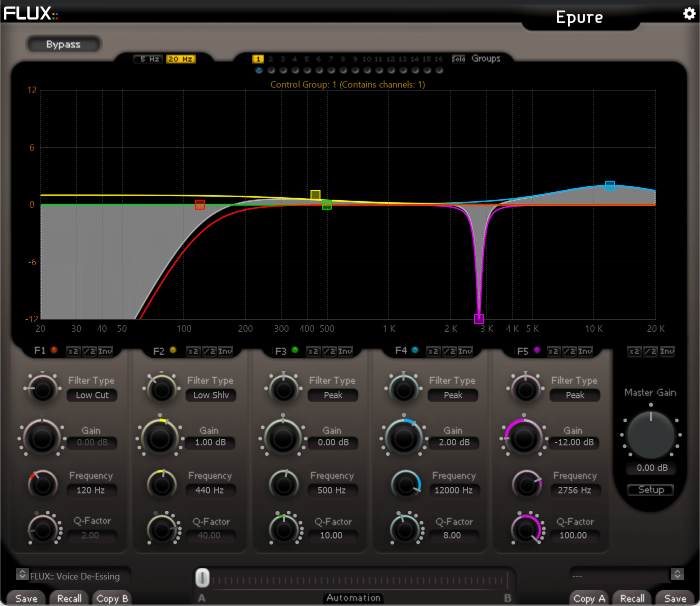This screenshot has height=606, width=700.
Task: Click the master Inv icon above Master Gain
Action: pyautogui.click(x=667, y=351)
